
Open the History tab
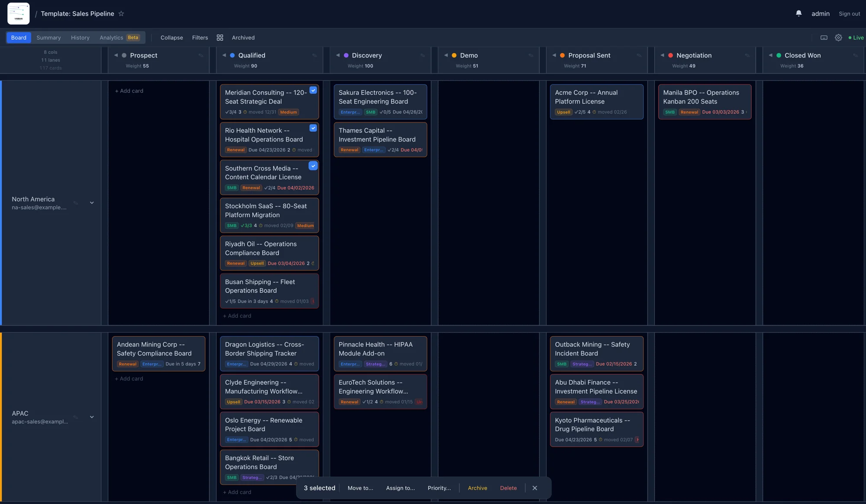coord(80,38)
